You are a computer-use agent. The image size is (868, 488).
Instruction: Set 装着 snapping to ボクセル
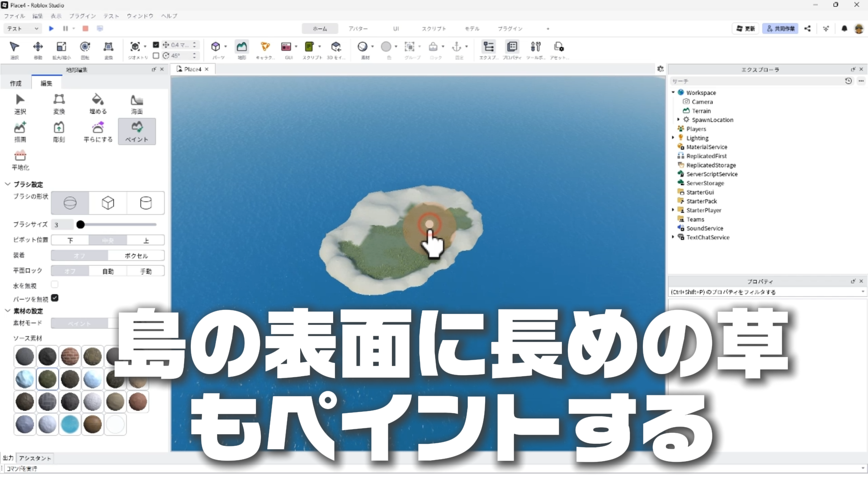[136, 256]
